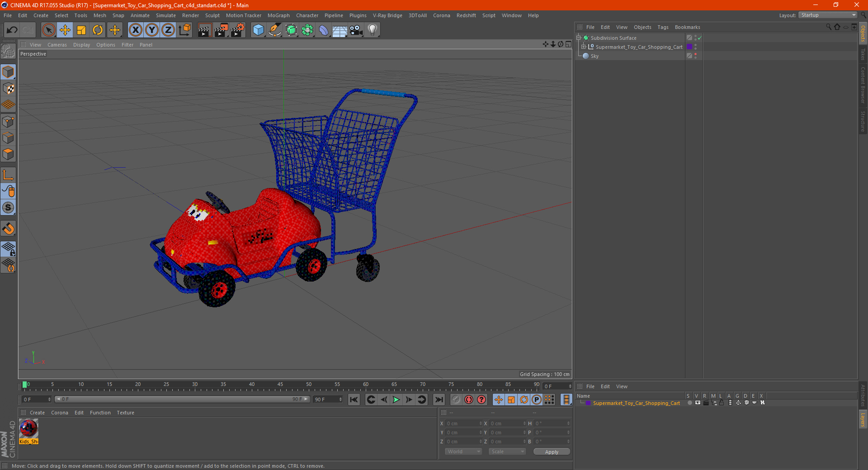
Task: Open the Object Manager Tags menu
Action: click(x=663, y=27)
